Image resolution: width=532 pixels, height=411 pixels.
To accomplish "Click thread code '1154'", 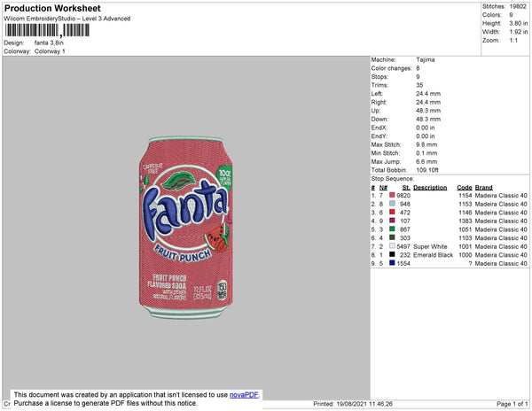I will pyautogui.click(x=465, y=196).
